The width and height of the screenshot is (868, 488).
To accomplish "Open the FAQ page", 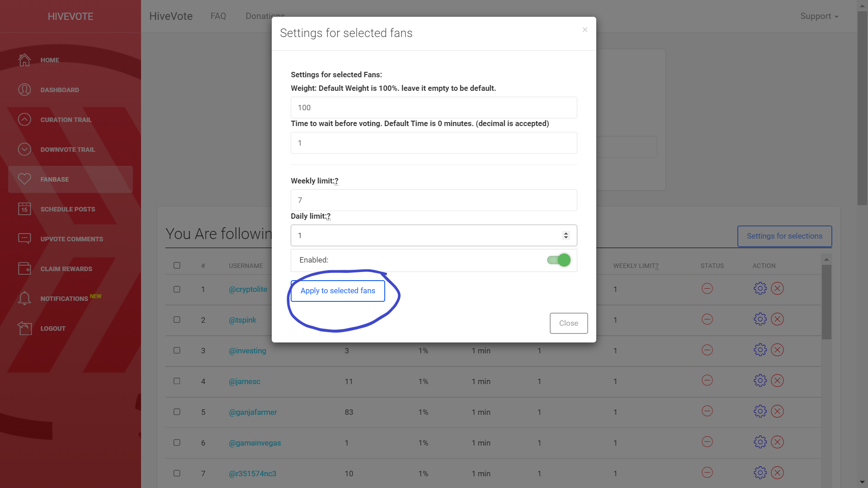I will (218, 16).
